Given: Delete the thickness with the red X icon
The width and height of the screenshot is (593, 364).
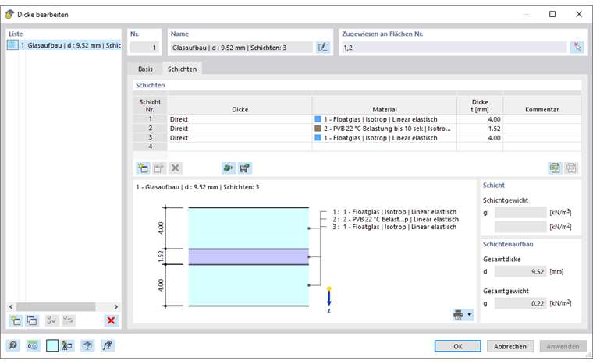Looking at the screenshot, I should [111, 320].
